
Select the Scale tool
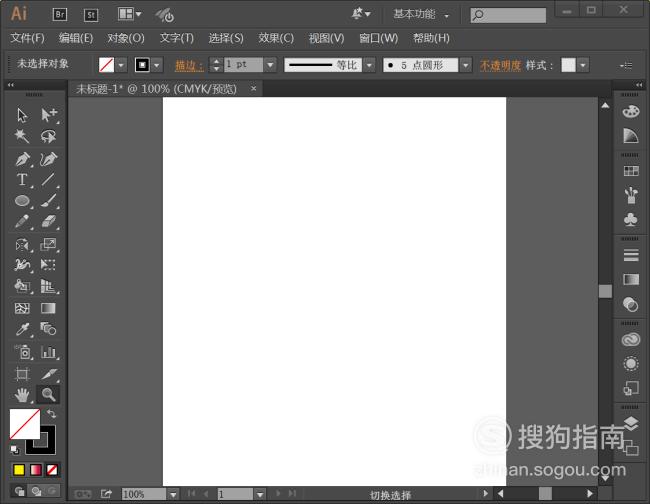[49, 245]
